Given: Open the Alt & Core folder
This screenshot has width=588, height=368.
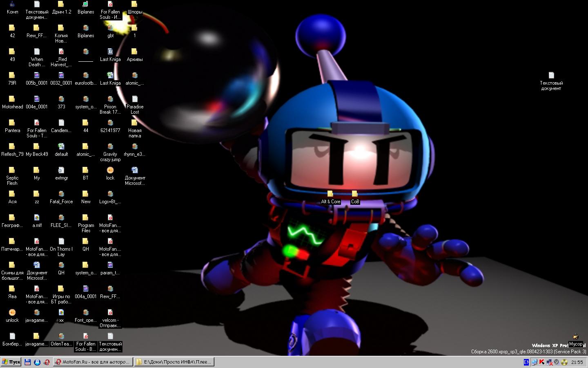Looking at the screenshot, I should (x=330, y=197).
